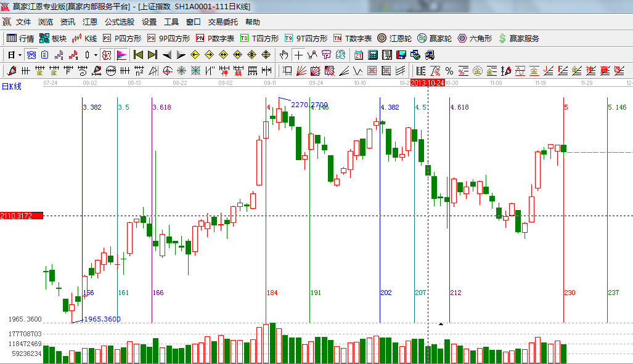
Task: Toggle the pink flag chart button
Action: [x=121, y=55]
